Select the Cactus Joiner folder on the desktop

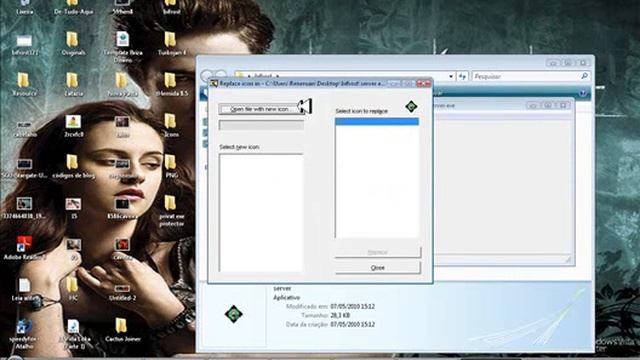click(x=122, y=330)
